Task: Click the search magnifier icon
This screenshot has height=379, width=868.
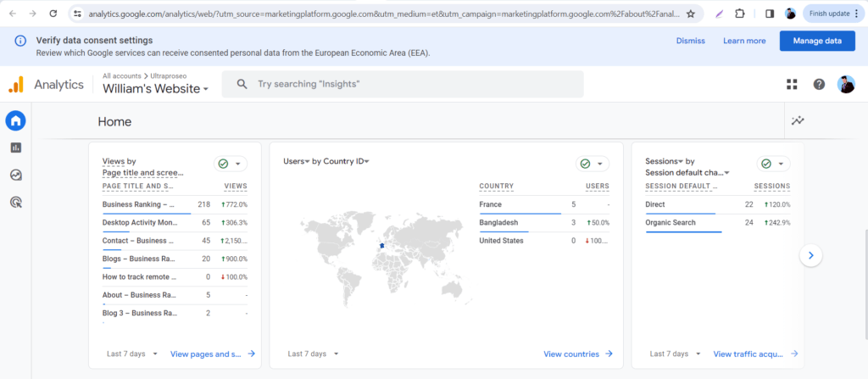Action: point(242,84)
